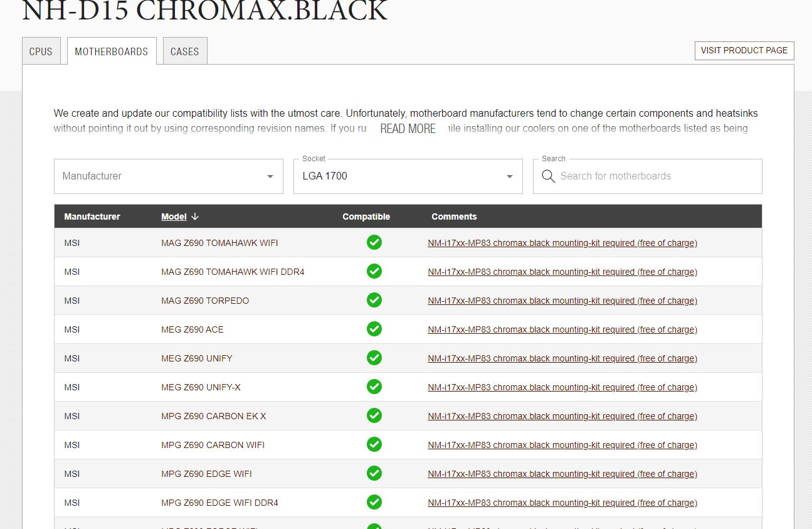This screenshot has width=812, height=529.
Task: Open mounting-kit link for MEG Z690 ACE
Action: pyautogui.click(x=562, y=329)
